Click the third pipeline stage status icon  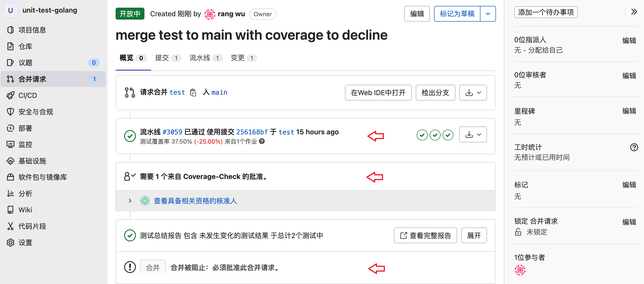point(448,135)
